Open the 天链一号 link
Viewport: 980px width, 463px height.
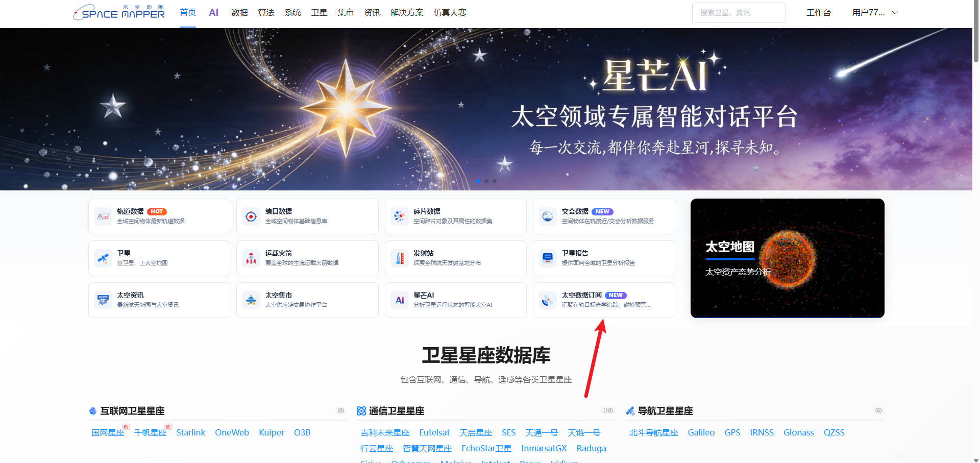tap(584, 433)
